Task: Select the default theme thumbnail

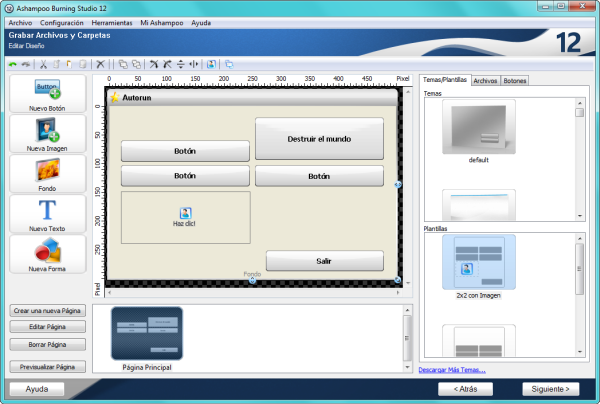Action: 479,127
